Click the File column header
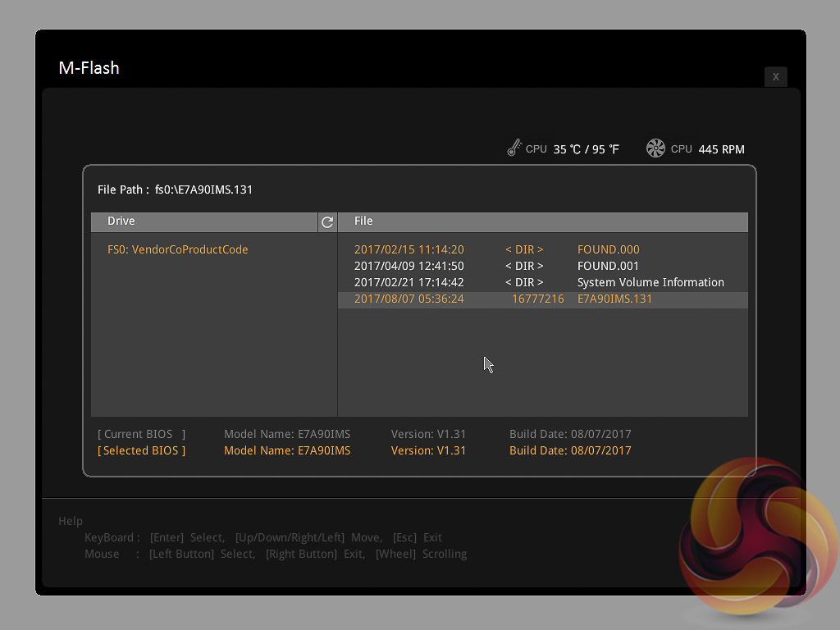Screen dimensions: 840x630 [543, 221]
